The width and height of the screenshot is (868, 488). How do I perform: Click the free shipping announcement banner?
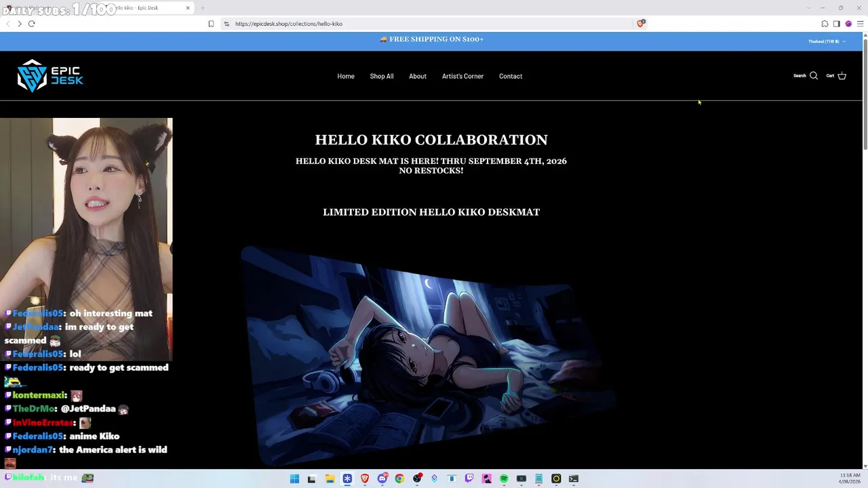pyautogui.click(x=431, y=39)
